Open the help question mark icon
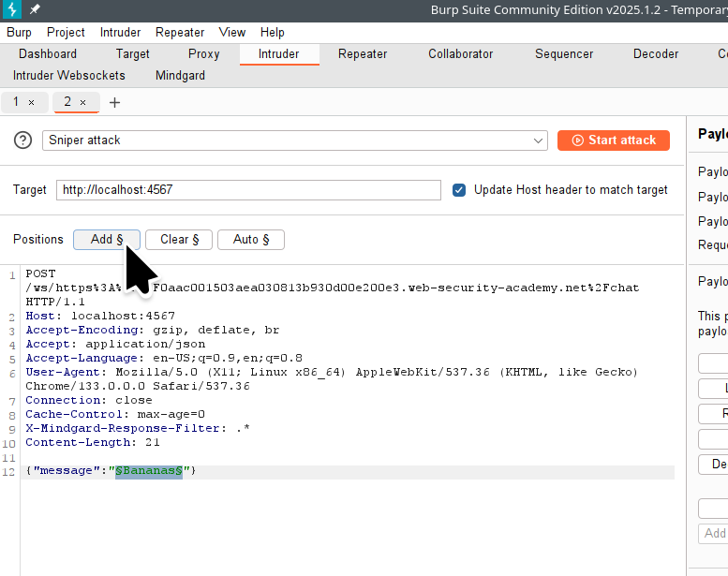 [x=22, y=140]
